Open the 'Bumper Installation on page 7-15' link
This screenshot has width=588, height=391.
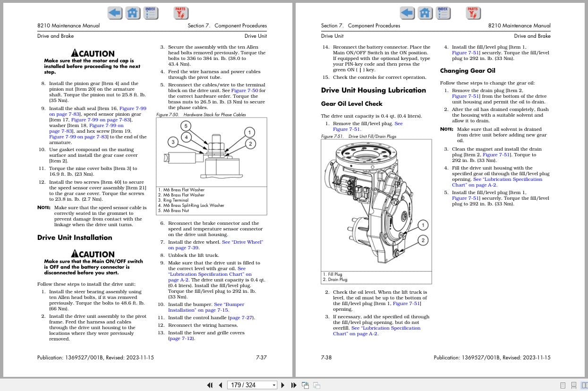pos(206,307)
